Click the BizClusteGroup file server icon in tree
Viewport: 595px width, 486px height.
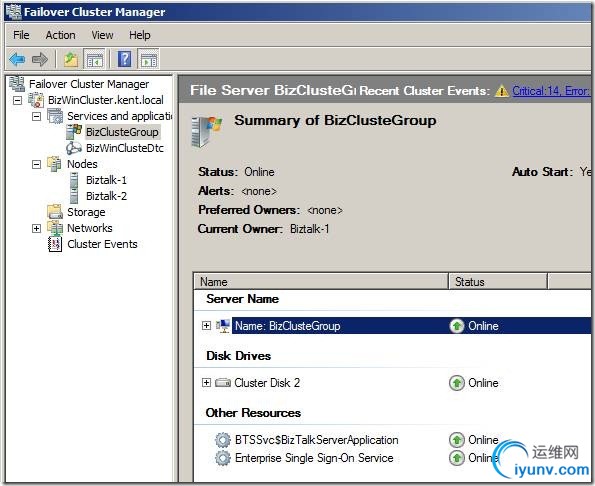pos(74,132)
